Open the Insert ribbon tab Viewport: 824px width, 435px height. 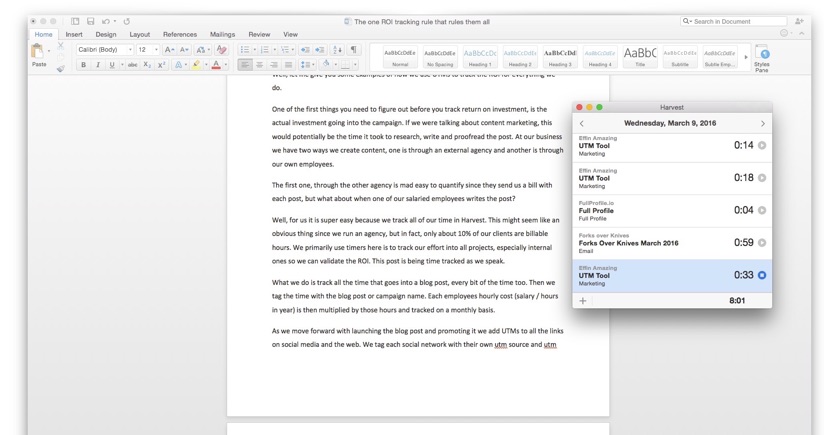pos(74,34)
